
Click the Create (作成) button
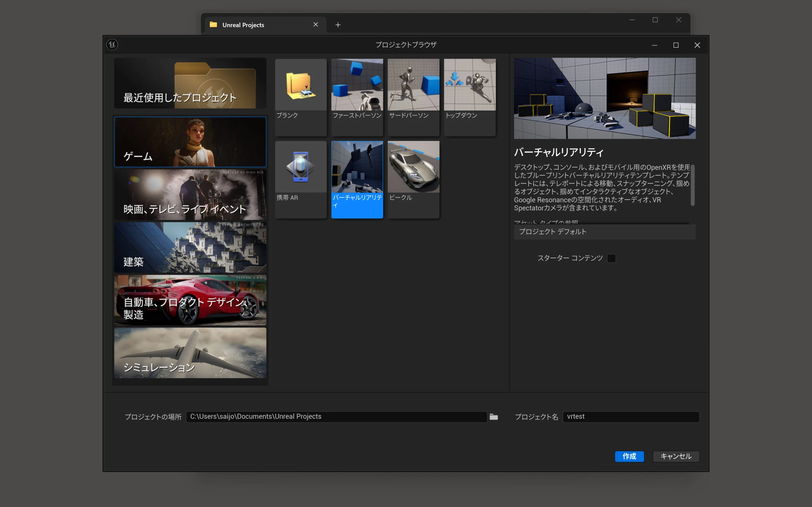(629, 456)
